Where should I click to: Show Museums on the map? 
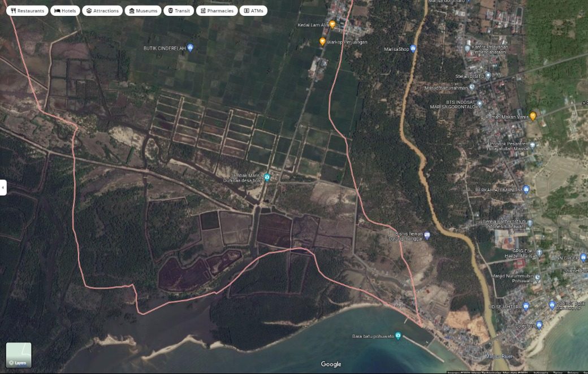(143, 11)
